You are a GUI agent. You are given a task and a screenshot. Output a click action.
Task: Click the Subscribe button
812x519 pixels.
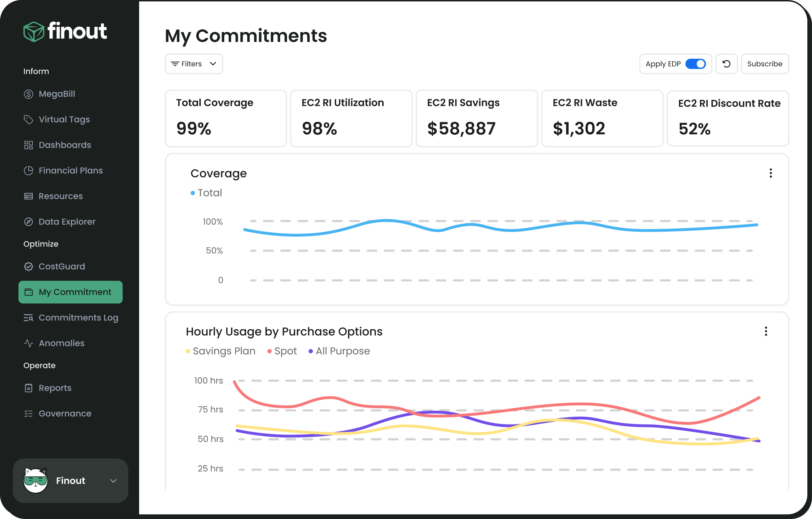tap(765, 64)
